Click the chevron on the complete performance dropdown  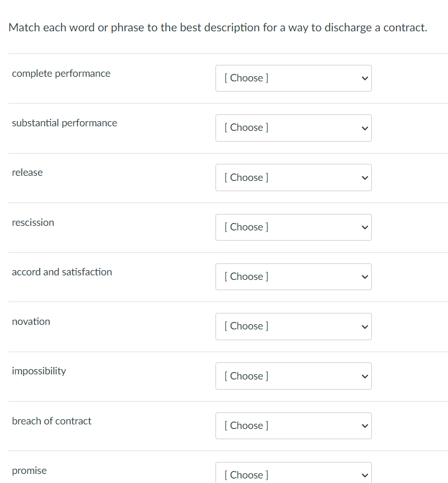363,78
